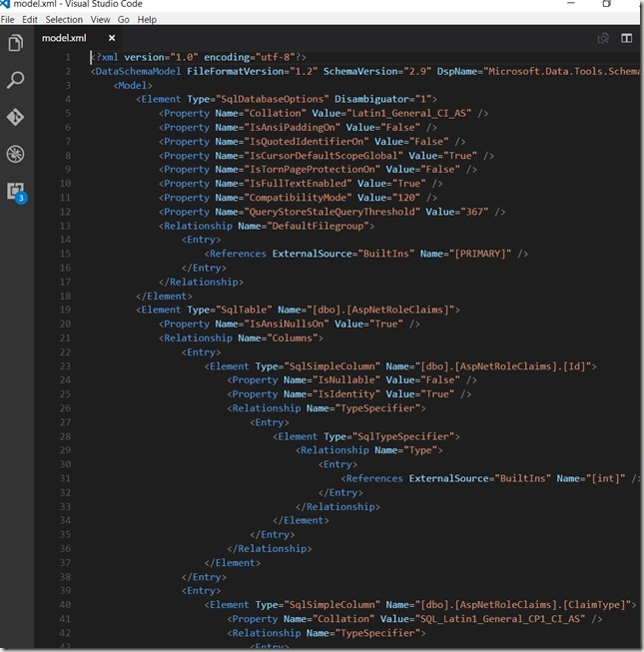The width and height of the screenshot is (644, 652).
Task: Open the File menu
Action: point(7,20)
